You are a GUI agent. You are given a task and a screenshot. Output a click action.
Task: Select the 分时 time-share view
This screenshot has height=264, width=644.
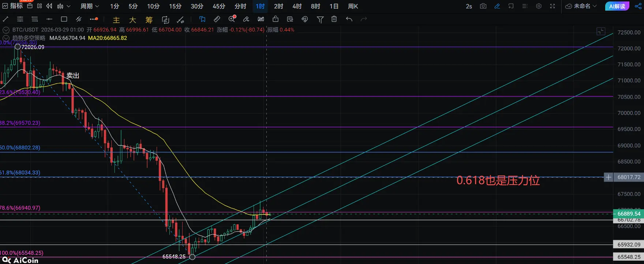pos(240,6)
